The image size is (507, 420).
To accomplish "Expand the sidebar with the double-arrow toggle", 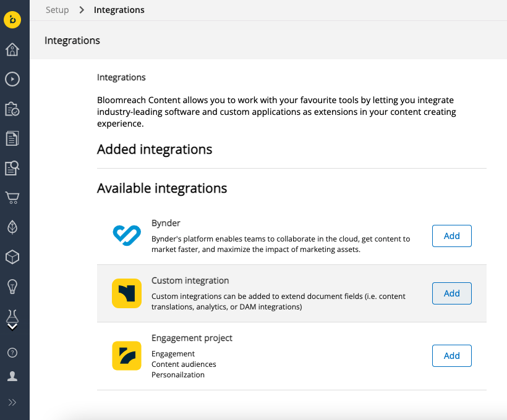I will tap(14, 402).
